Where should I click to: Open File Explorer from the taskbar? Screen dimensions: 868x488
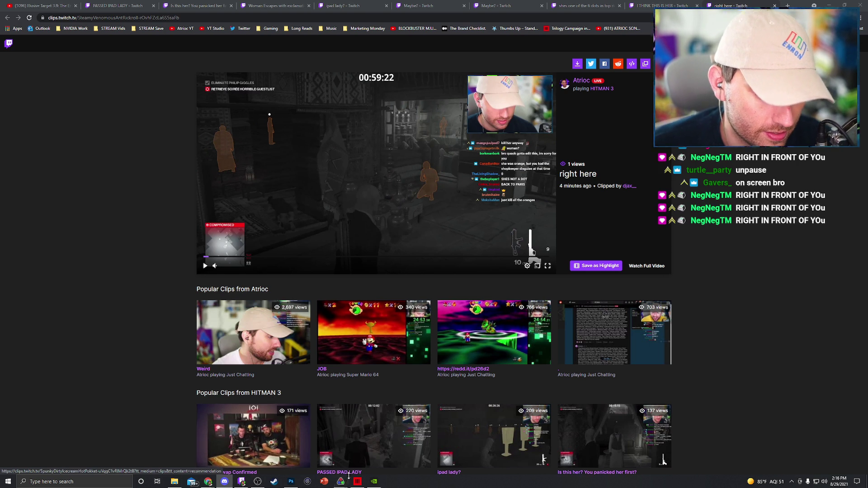[175, 481]
